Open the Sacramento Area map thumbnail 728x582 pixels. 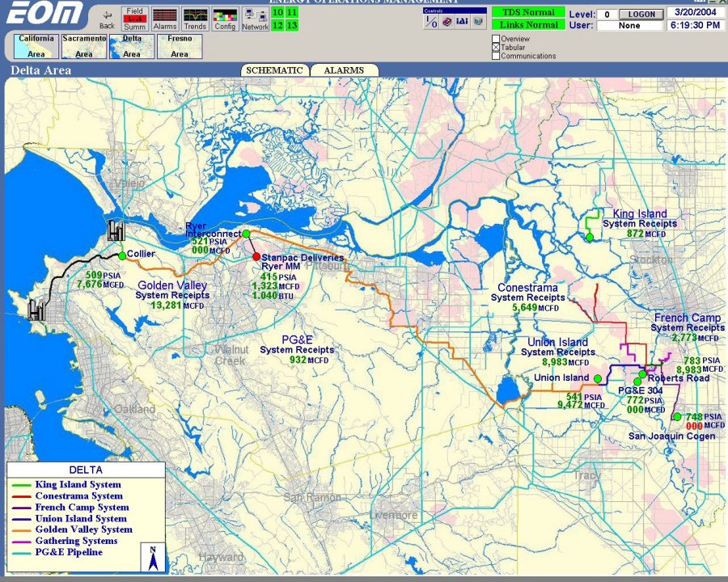coord(84,46)
